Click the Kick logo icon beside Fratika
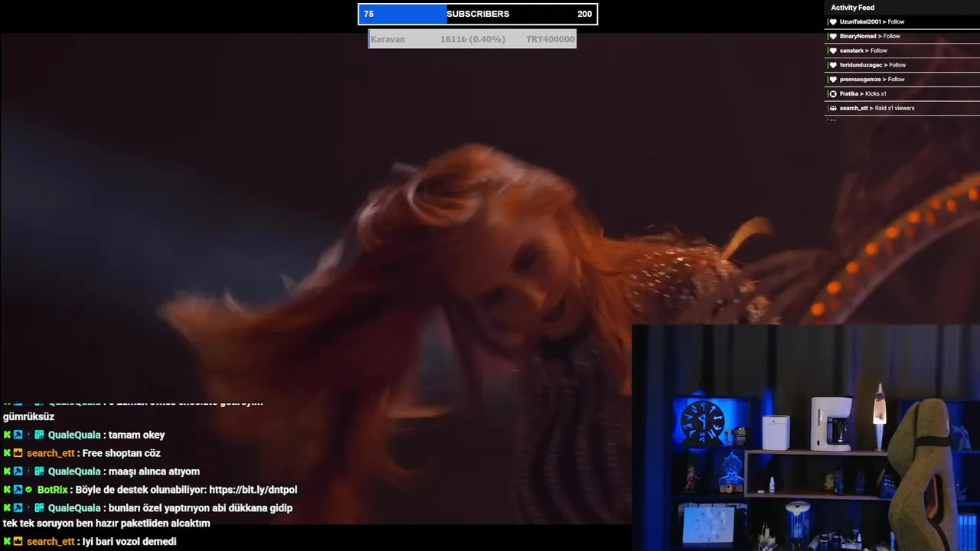The width and height of the screenshot is (980, 551). [833, 94]
